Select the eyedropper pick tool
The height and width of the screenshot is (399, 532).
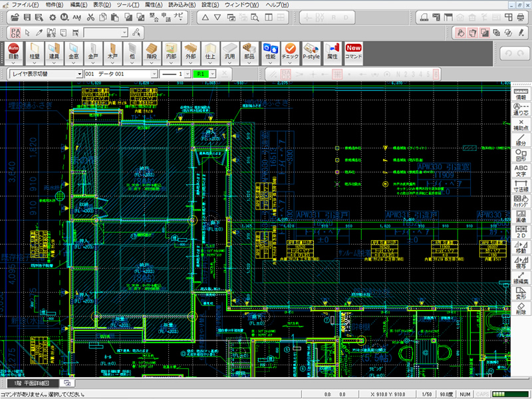coord(39,33)
